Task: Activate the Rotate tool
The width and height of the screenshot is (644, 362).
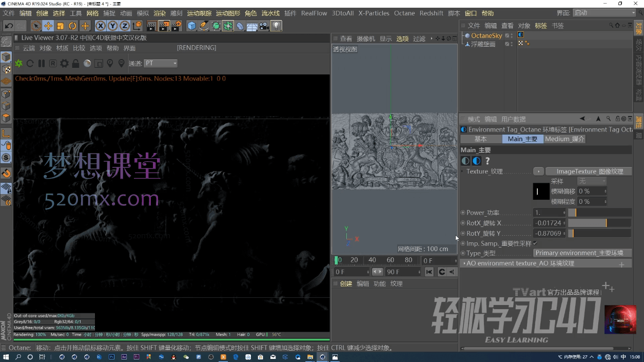Action: [72, 26]
